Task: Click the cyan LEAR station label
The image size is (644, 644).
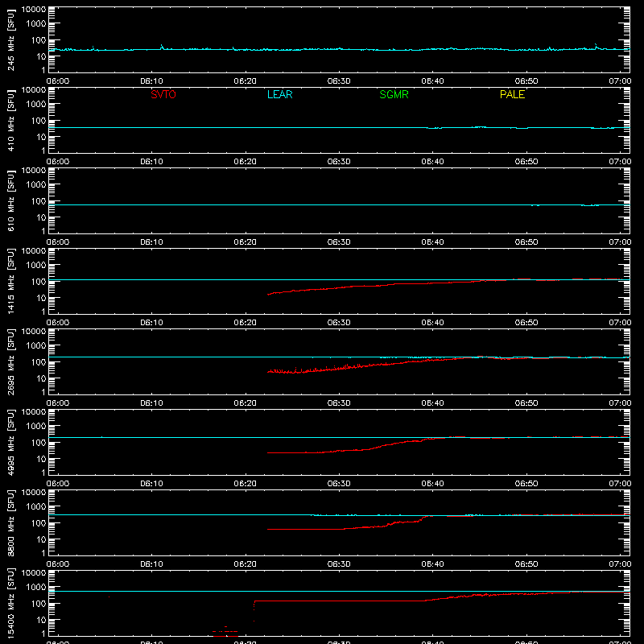Action: [x=279, y=94]
